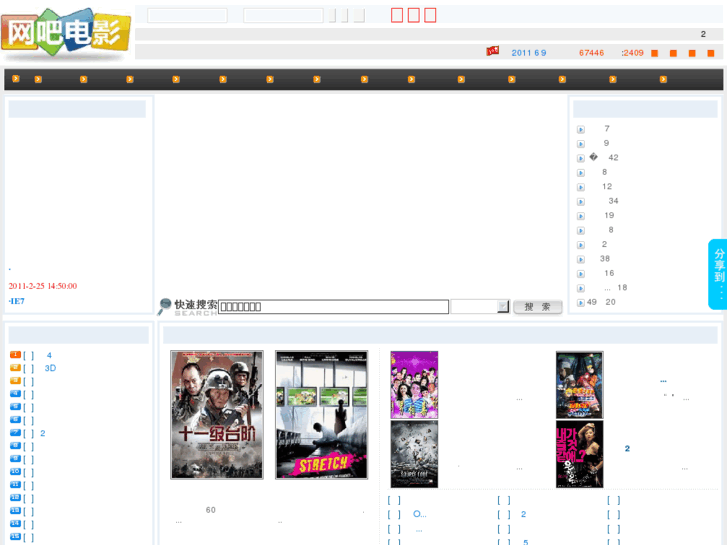Click the arrow icon on the row numbered 19
727x545 pixels.
(x=580, y=216)
